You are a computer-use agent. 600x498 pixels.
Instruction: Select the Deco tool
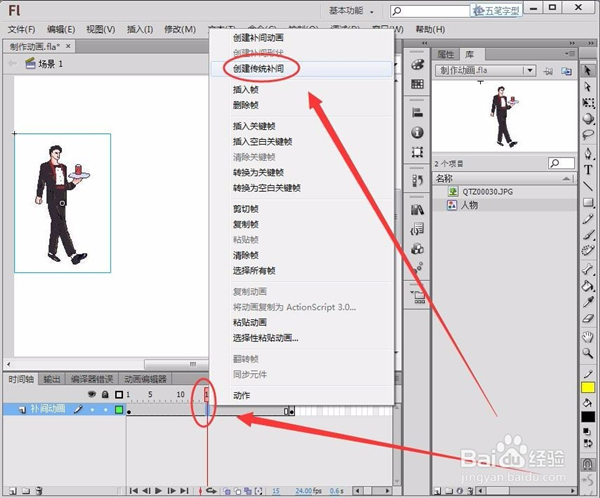(588, 251)
